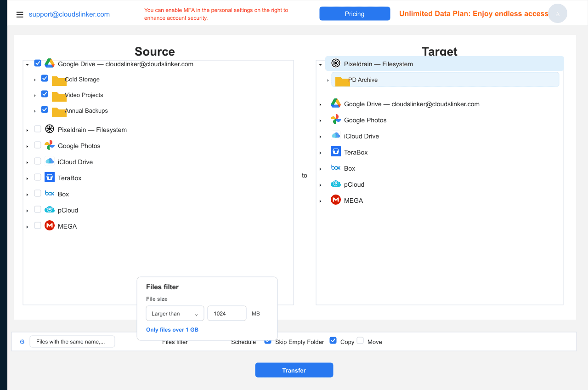Image resolution: width=588 pixels, height=390 pixels.
Task: Start the Transfer
Action: (294, 370)
